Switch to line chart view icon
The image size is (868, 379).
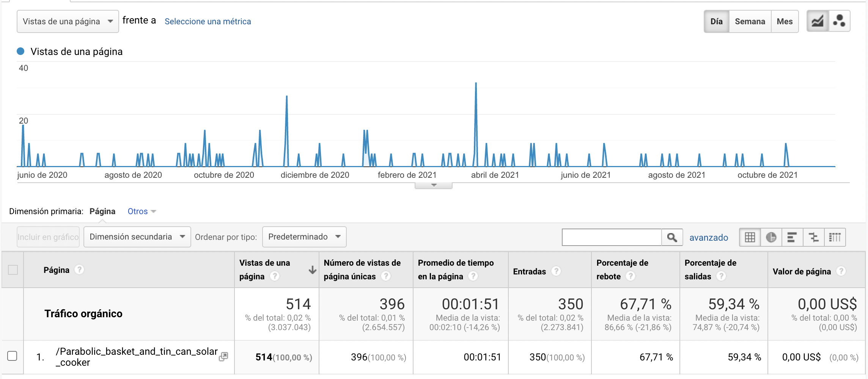817,21
